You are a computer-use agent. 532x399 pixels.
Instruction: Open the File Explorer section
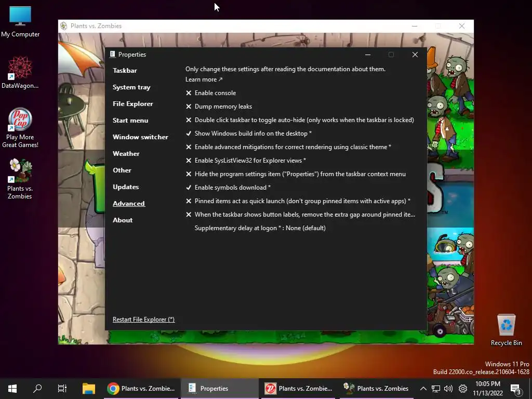132,104
